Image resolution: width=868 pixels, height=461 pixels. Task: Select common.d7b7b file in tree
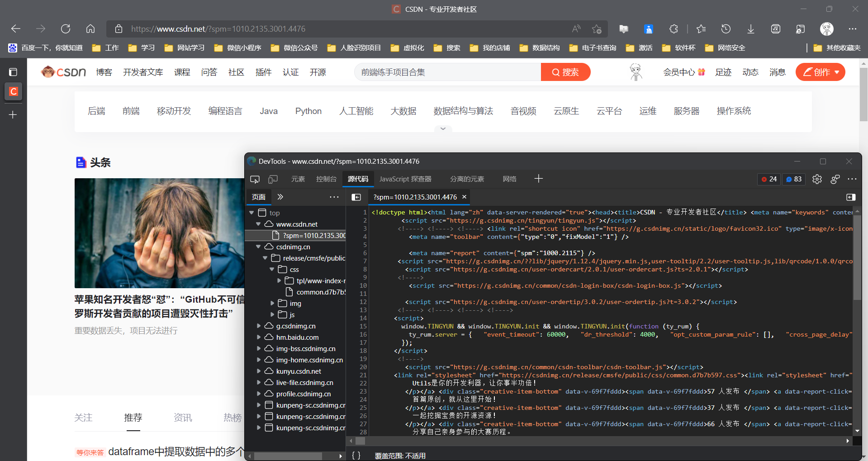pos(315,292)
